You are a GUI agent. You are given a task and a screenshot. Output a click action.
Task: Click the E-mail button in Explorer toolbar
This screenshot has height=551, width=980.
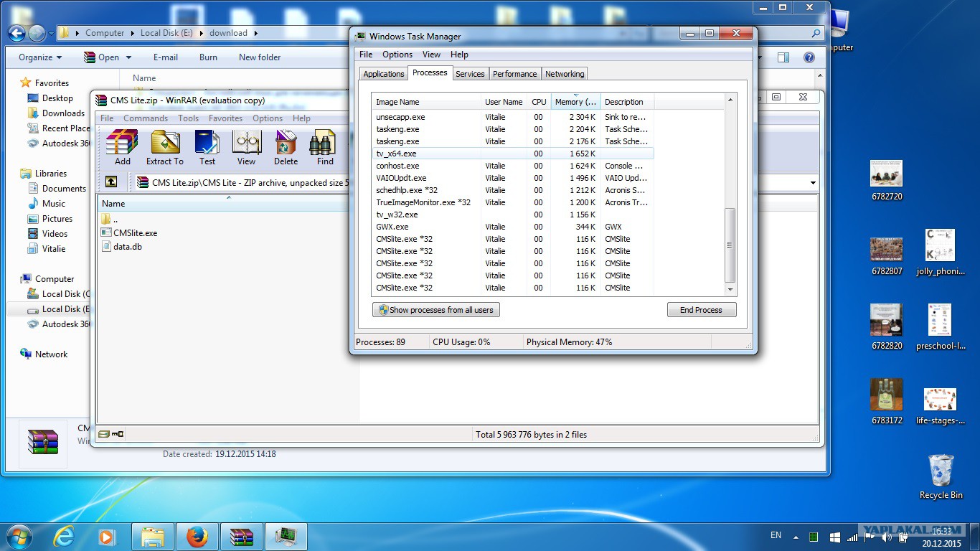(x=166, y=57)
